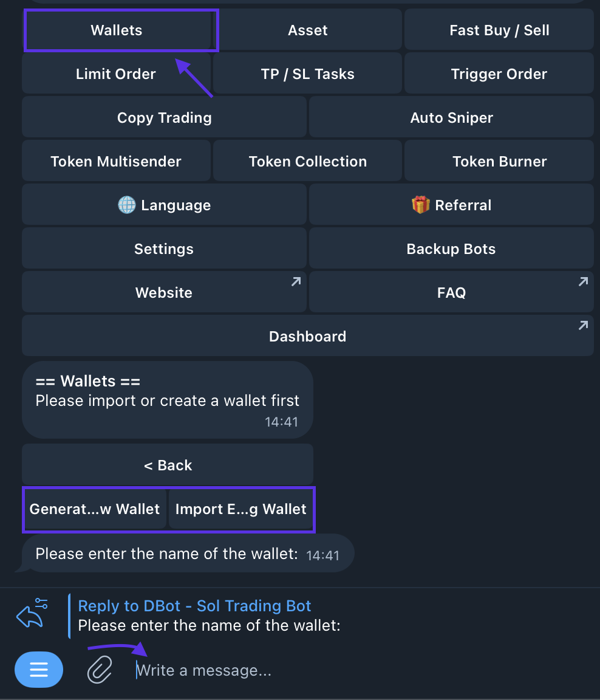Open the Dashboard external link
Viewport: 600px width, 700px height.
[307, 337]
